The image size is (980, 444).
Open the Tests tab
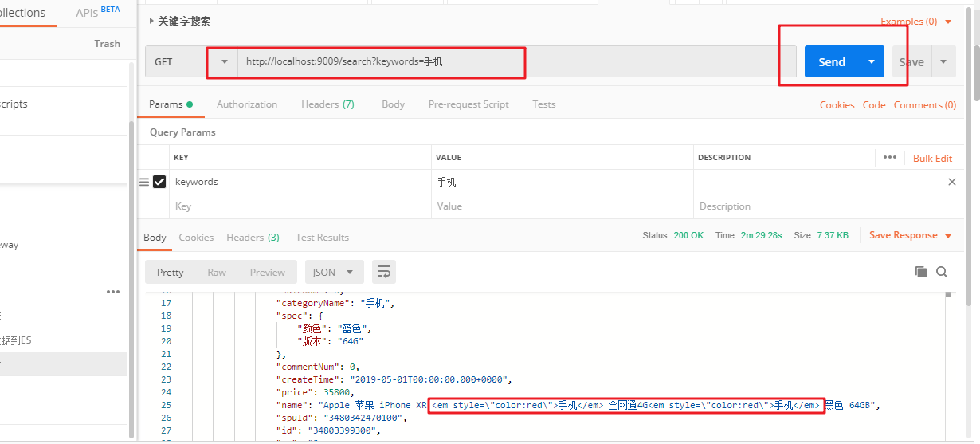543,104
